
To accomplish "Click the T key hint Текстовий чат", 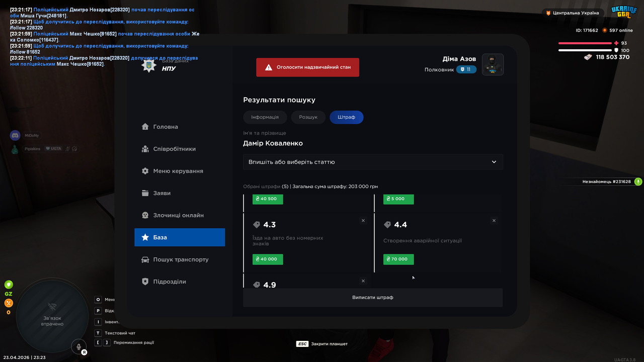I will point(115,333).
